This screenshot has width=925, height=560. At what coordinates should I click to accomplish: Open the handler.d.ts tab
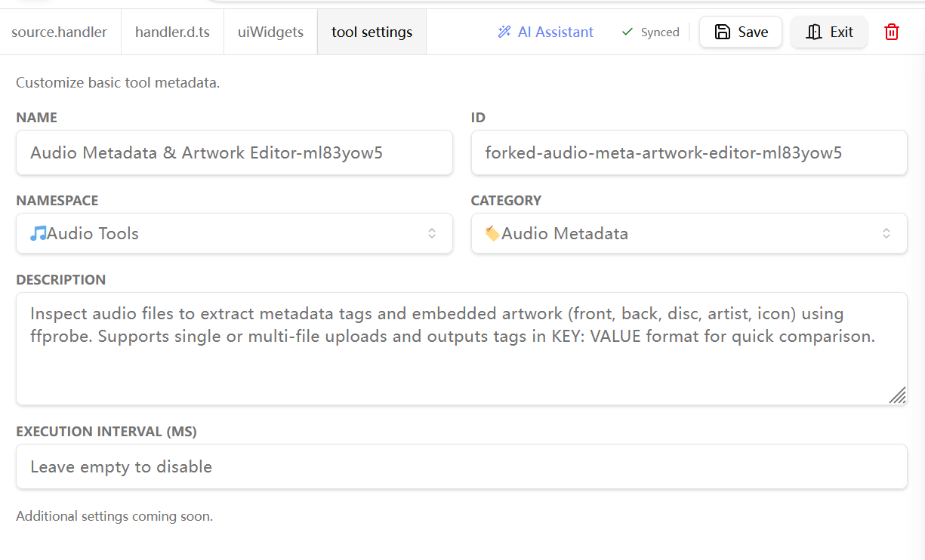[172, 32]
